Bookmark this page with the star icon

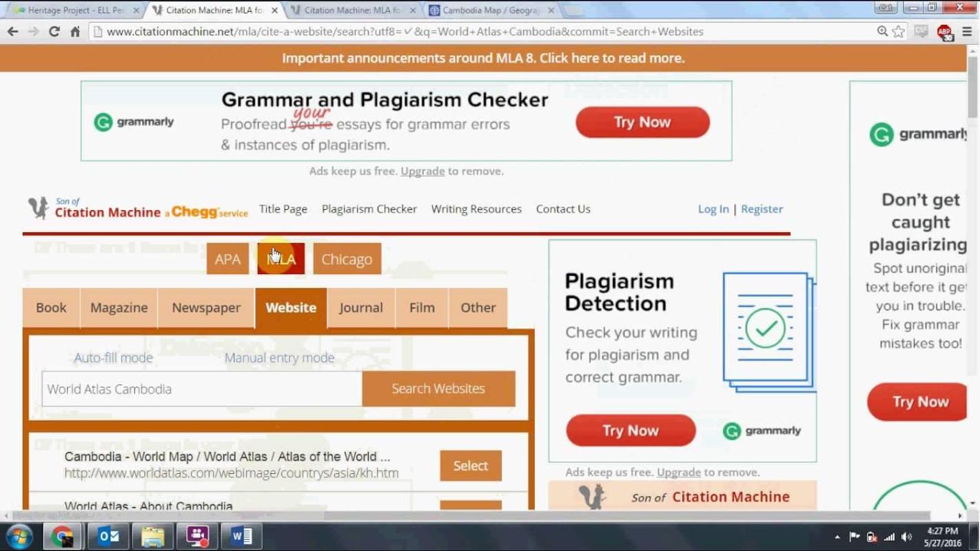click(898, 32)
